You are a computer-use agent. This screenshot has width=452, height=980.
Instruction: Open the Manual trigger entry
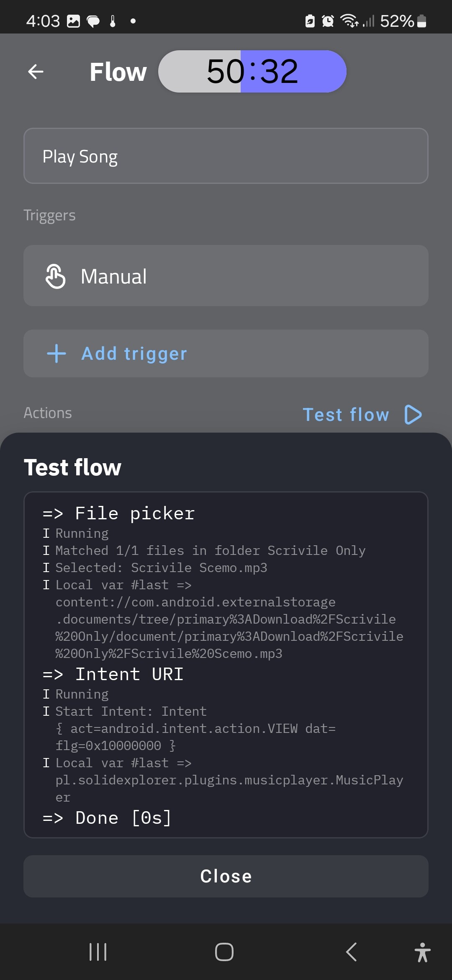(x=226, y=276)
